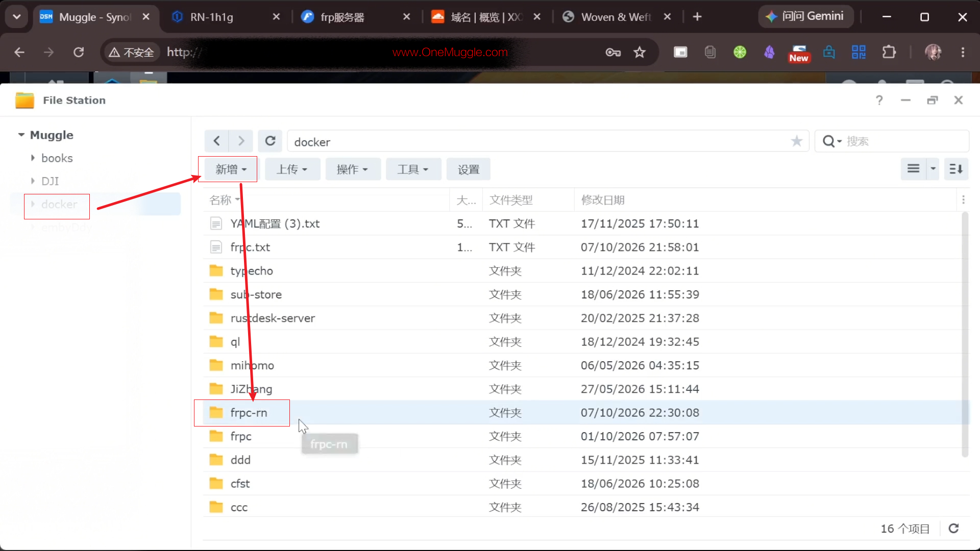Collapse the Muggle tree root
The image size is (980, 551).
click(x=21, y=135)
